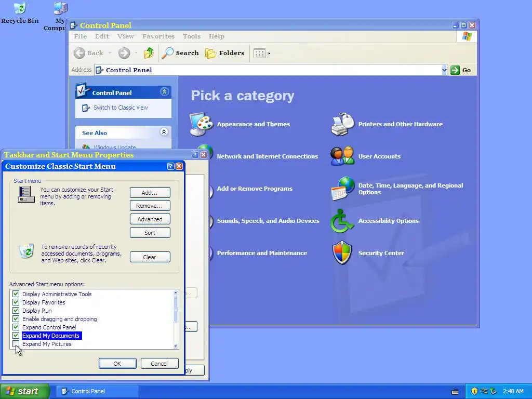Open the Back button history dropdown

point(110,53)
